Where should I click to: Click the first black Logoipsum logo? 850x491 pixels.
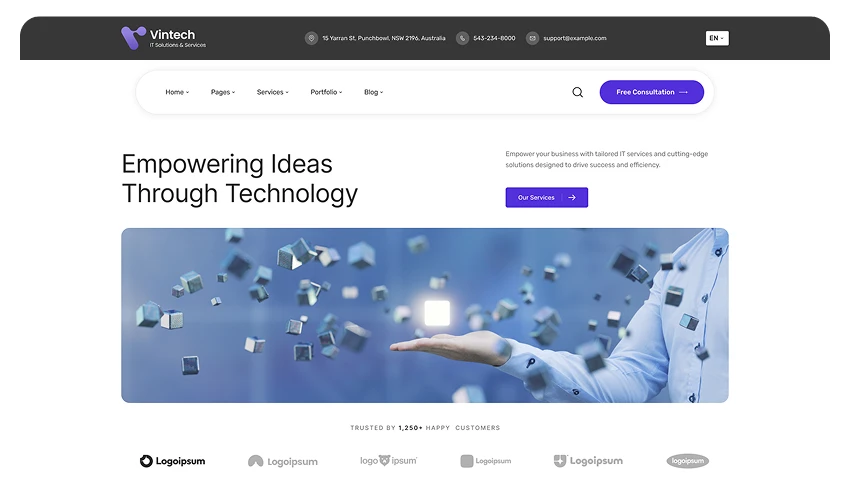click(x=172, y=461)
